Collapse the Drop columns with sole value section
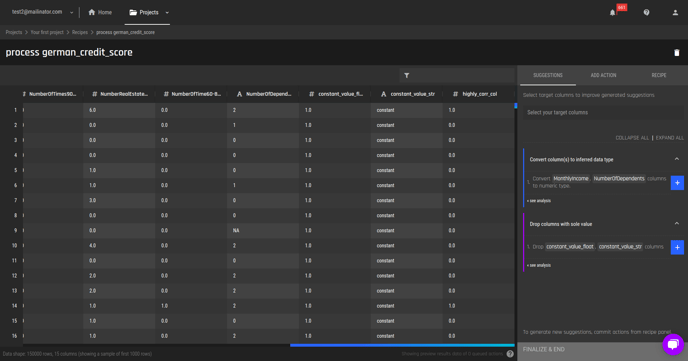Image resolution: width=688 pixels, height=361 pixels. coord(677,224)
